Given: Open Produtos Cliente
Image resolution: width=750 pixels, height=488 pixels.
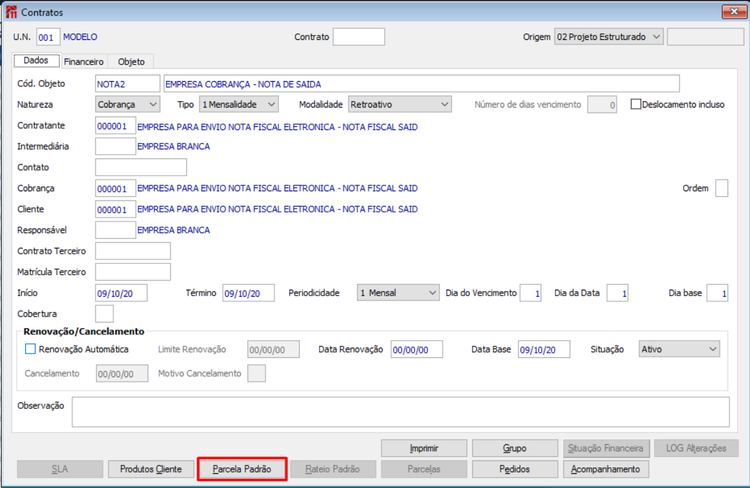Looking at the screenshot, I should tap(151, 469).
